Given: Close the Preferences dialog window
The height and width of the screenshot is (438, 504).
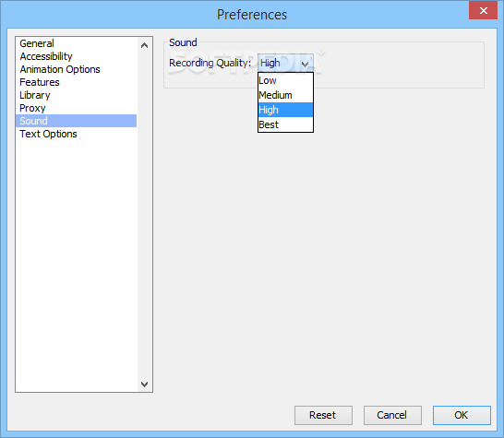Looking at the screenshot, I should click(x=483, y=10).
